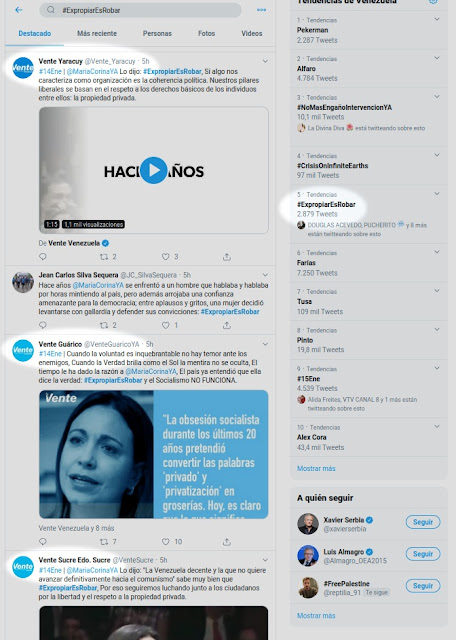Screen dimensions: 456x640
Task: Click the back arrow beside search bar
Action: point(18,10)
